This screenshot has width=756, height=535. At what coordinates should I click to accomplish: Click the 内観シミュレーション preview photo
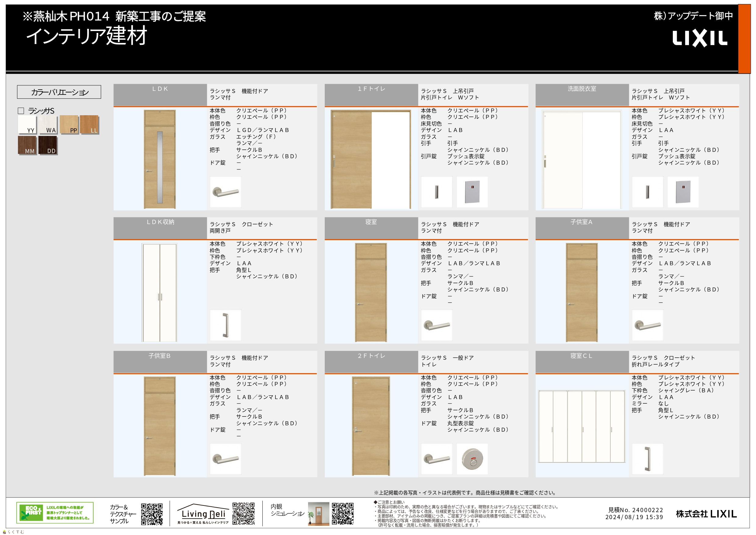tap(318, 514)
